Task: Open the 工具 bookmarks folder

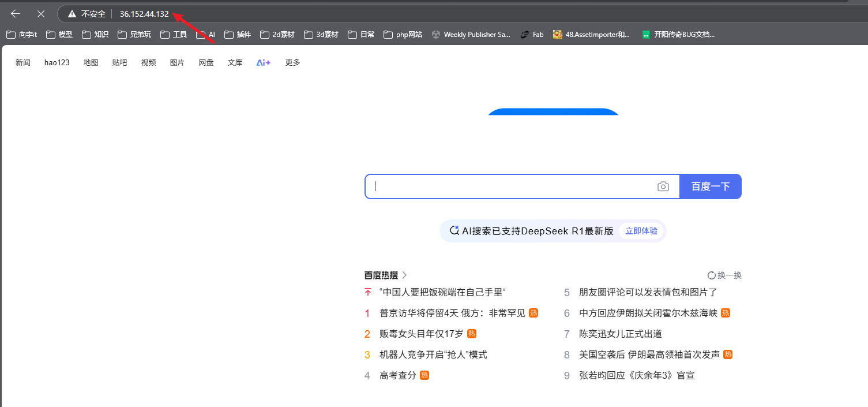Action: [173, 34]
